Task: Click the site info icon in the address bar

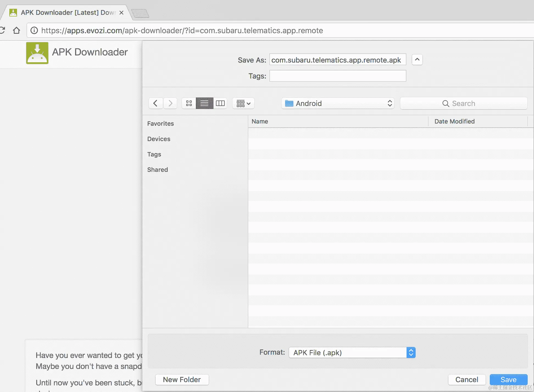Action: click(x=34, y=30)
